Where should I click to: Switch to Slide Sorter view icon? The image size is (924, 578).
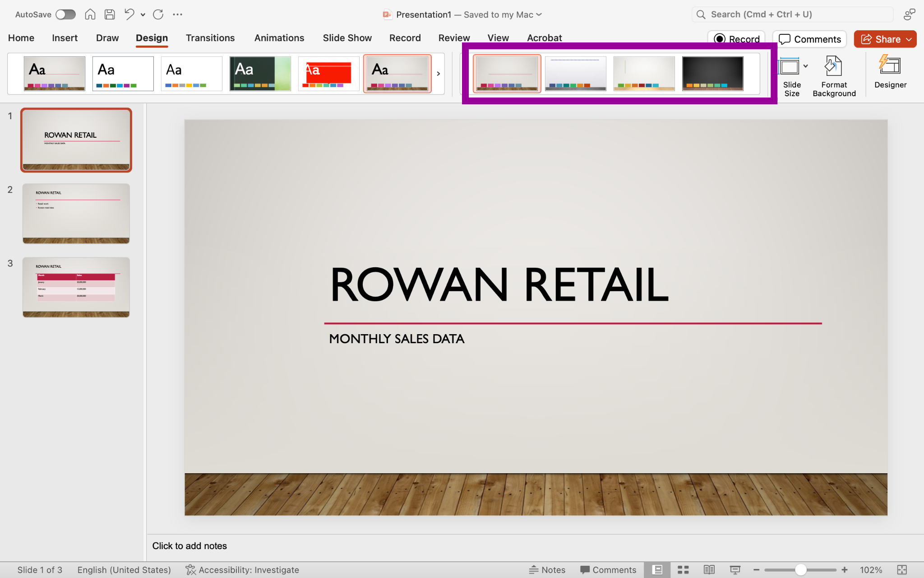(683, 570)
